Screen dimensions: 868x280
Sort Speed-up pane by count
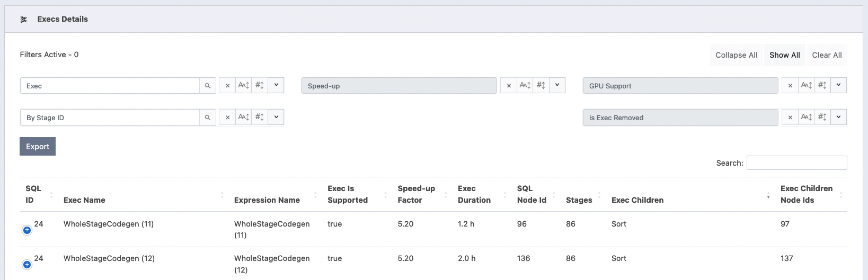pyautogui.click(x=541, y=85)
